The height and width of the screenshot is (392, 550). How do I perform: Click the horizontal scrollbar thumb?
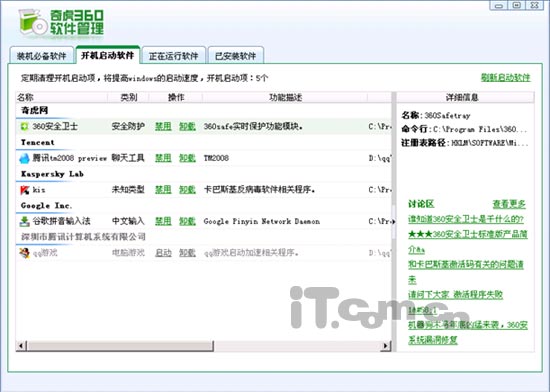coord(120,346)
